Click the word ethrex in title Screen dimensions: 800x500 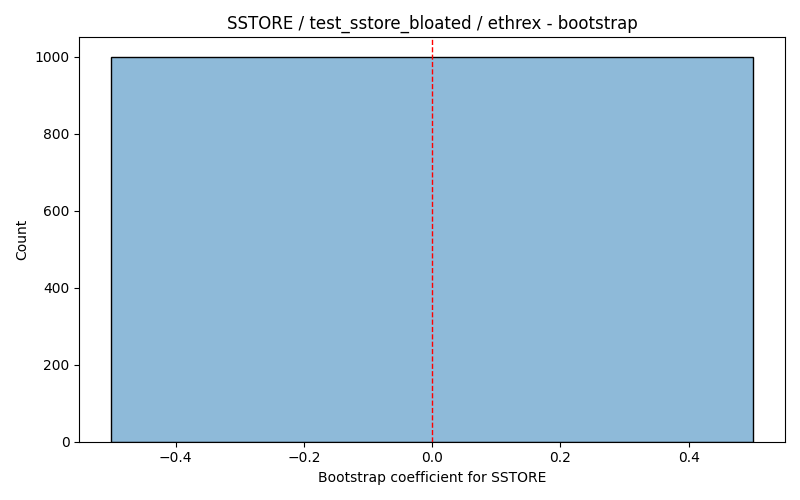tap(514, 23)
